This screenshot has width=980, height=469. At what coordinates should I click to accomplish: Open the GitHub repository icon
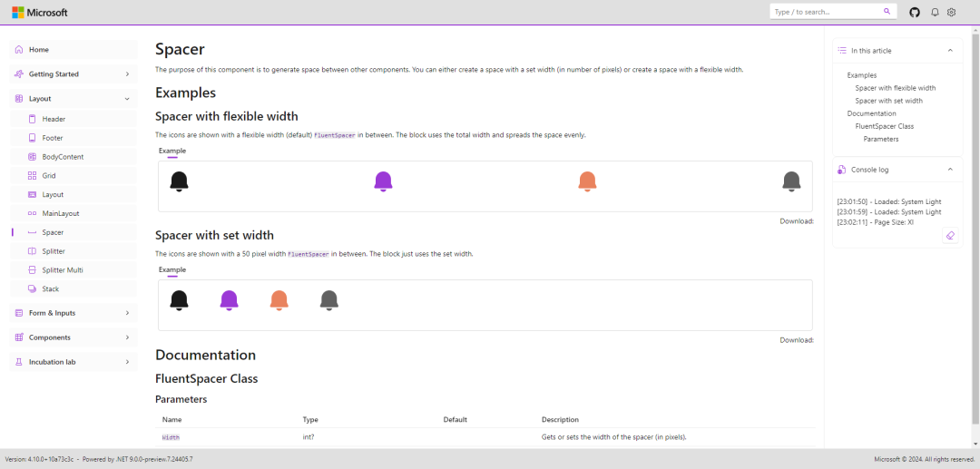coord(915,13)
